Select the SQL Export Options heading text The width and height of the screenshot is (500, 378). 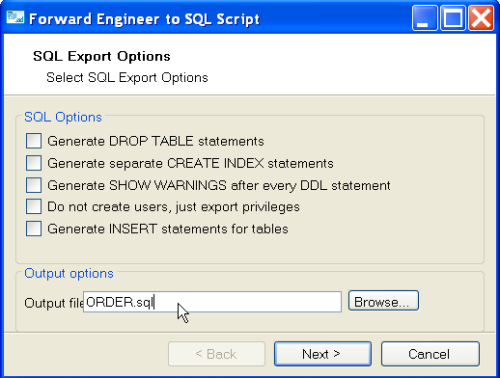[102, 56]
